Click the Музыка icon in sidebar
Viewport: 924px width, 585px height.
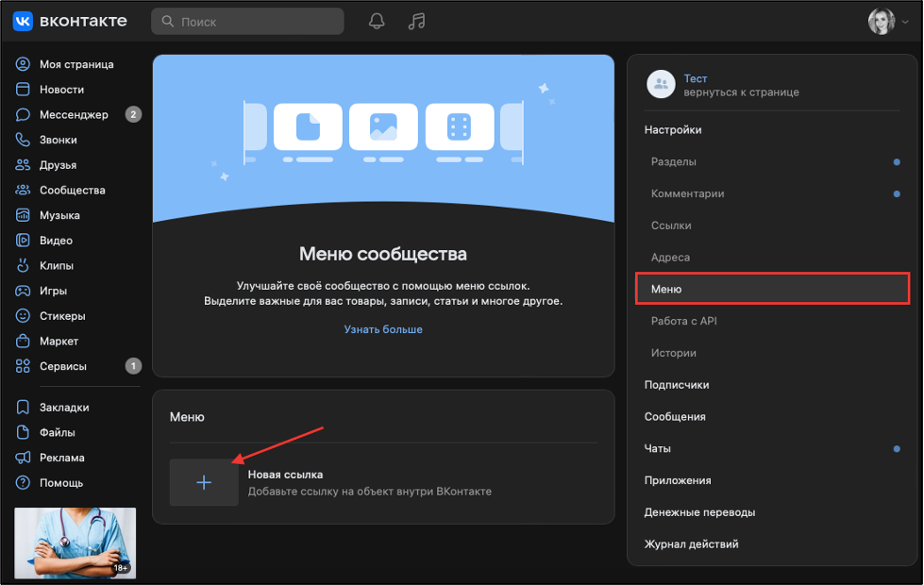[x=23, y=215]
